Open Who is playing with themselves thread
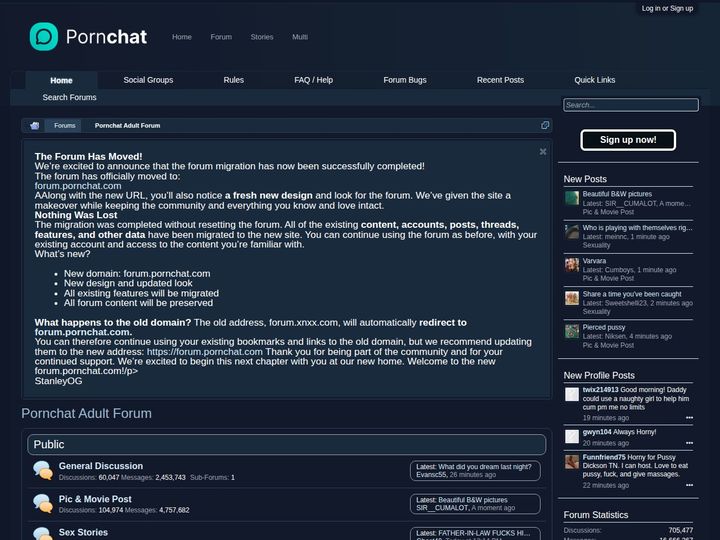 [x=637, y=227]
